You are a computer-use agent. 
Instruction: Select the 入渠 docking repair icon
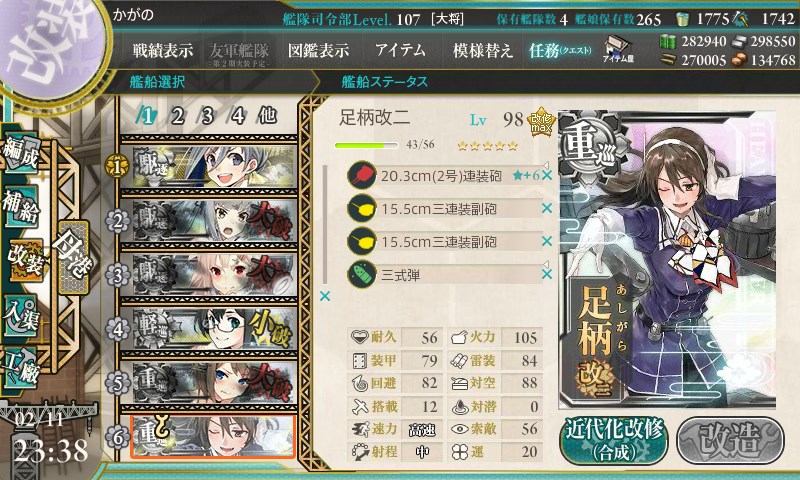[21, 316]
